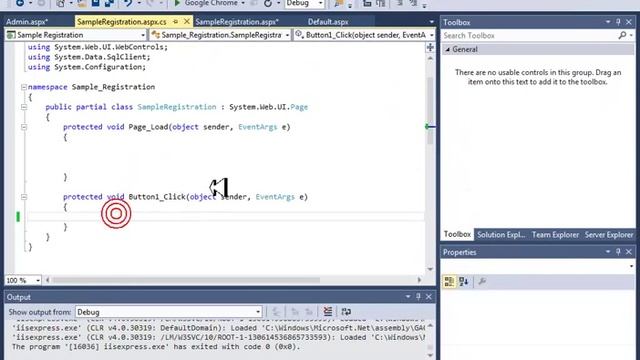
Task: Click the Refresh browser icon in toolbar
Action: (x=268, y=3)
